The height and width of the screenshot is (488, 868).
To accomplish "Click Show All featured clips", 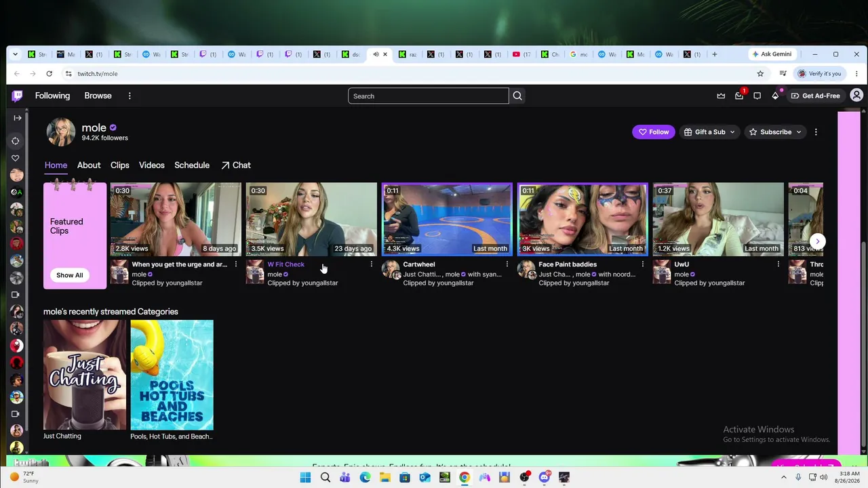I will tap(70, 275).
